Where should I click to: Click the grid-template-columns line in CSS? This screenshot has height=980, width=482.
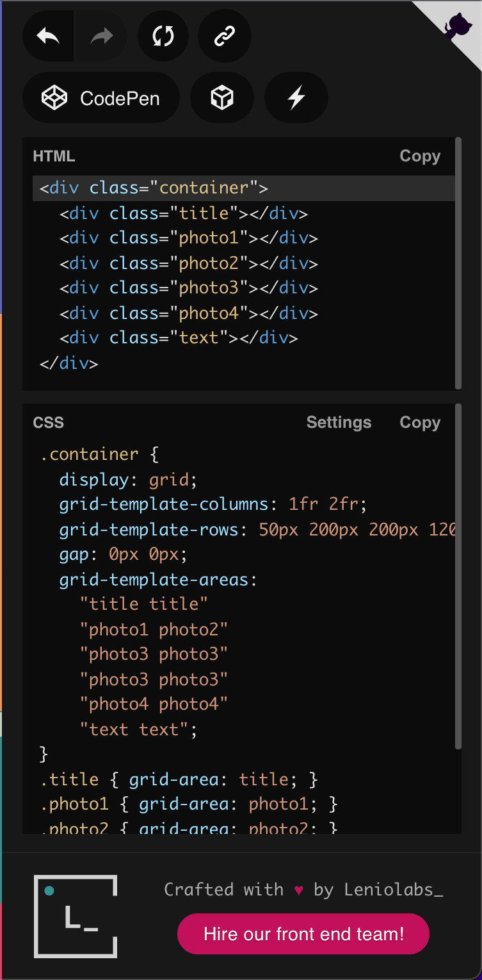click(x=213, y=505)
